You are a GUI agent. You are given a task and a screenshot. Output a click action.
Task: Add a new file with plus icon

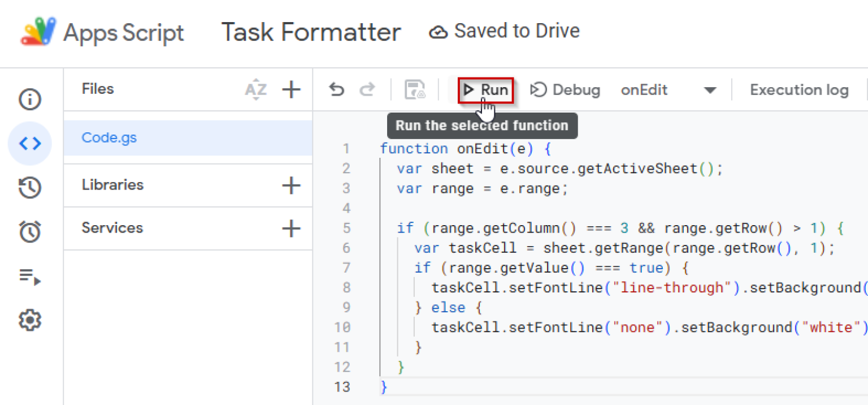click(x=291, y=89)
